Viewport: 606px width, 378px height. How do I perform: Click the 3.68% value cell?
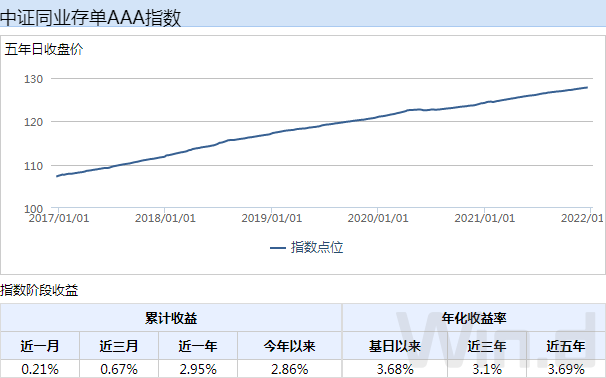[x=395, y=369]
